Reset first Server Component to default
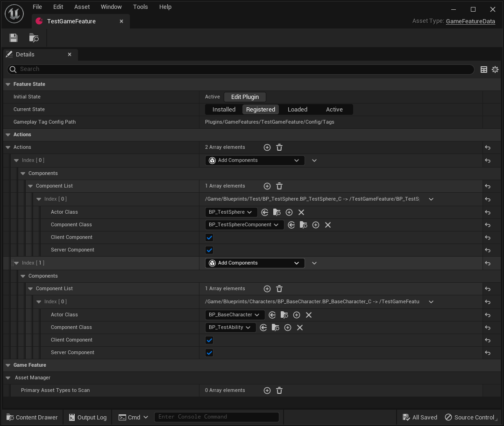The image size is (504, 426). 488,250
